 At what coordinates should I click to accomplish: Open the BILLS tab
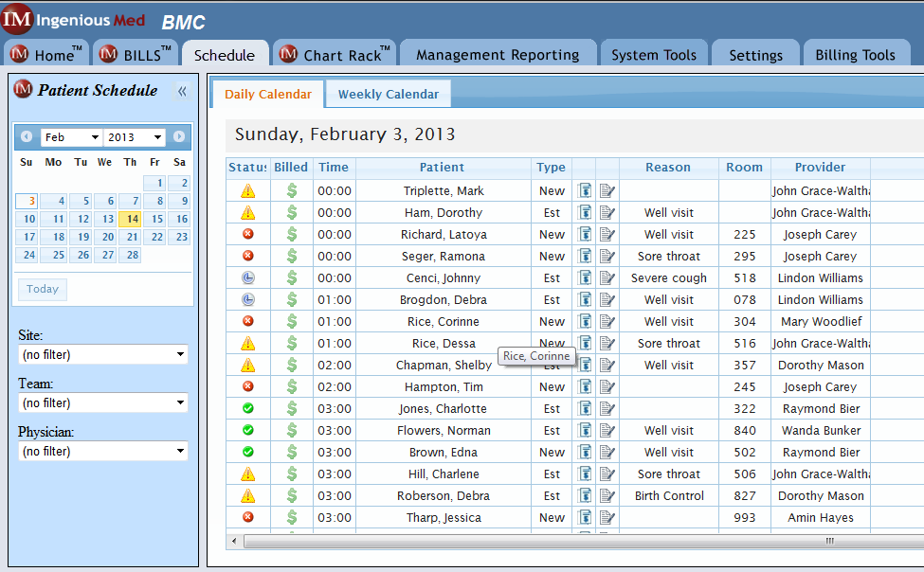[x=136, y=54]
